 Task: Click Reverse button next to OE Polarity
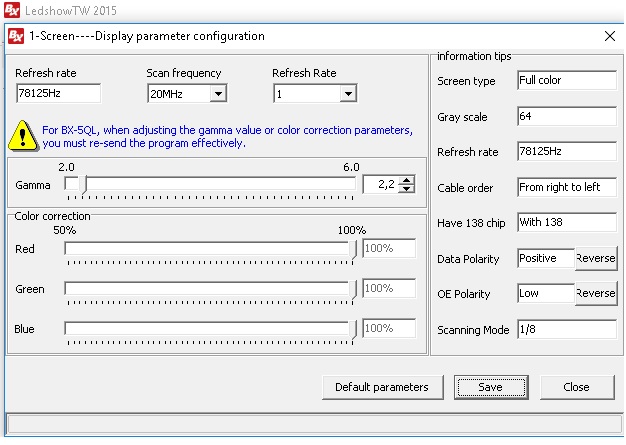[x=596, y=293]
